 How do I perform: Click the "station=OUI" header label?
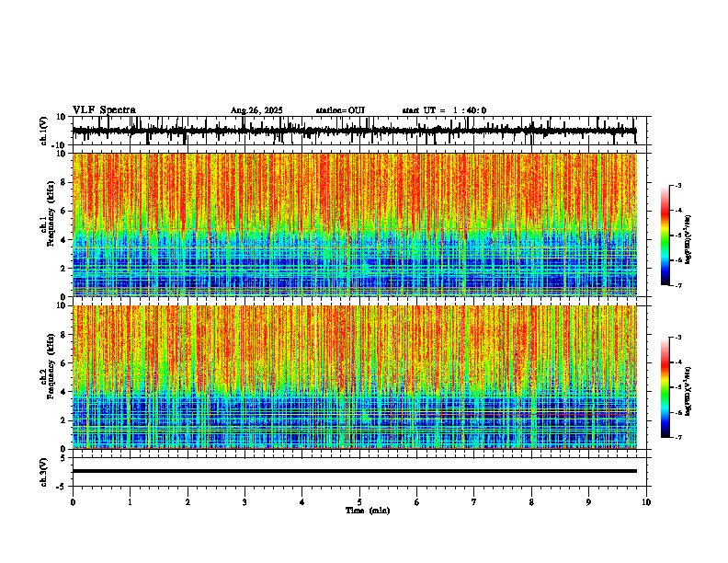point(340,110)
